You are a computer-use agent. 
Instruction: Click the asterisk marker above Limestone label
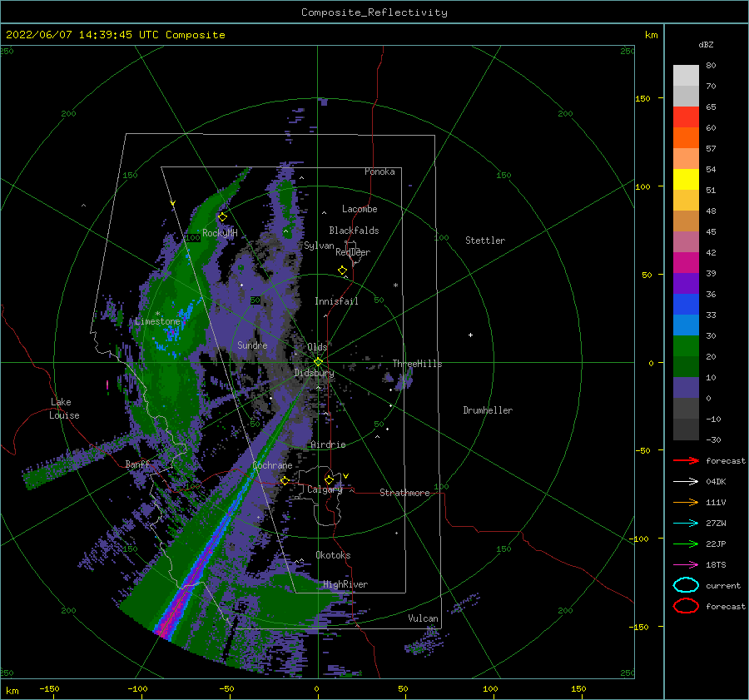pyautogui.click(x=157, y=314)
